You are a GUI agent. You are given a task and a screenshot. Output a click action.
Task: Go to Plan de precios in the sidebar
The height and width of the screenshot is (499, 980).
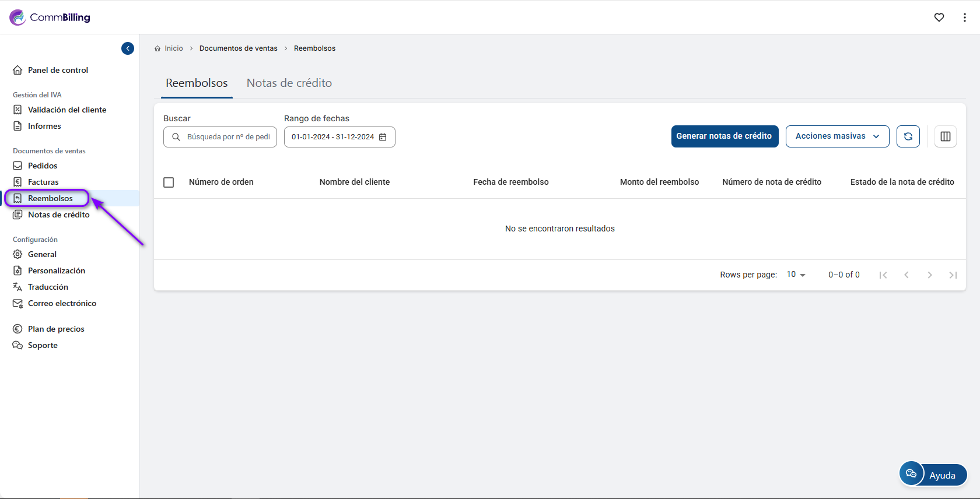56,329
